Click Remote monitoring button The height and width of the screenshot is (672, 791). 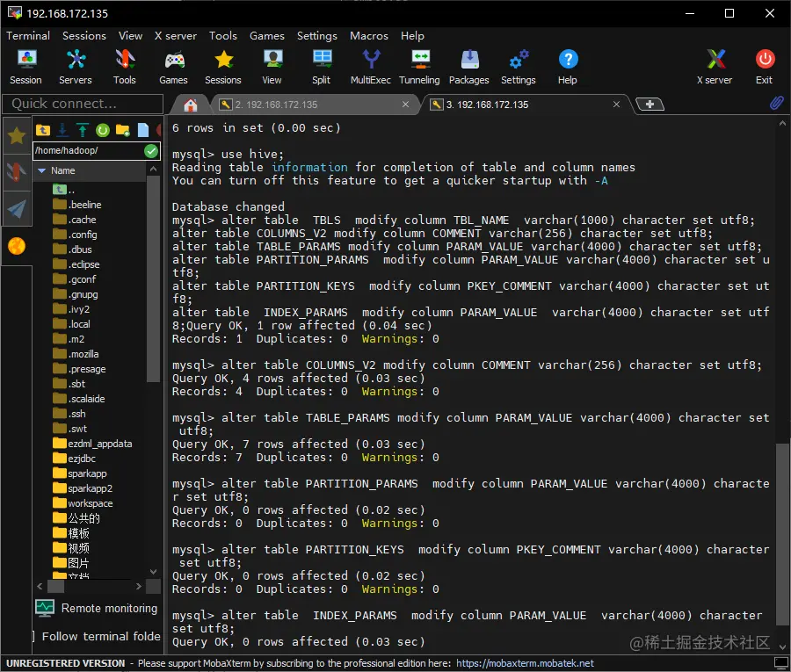[x=97, y=609]
